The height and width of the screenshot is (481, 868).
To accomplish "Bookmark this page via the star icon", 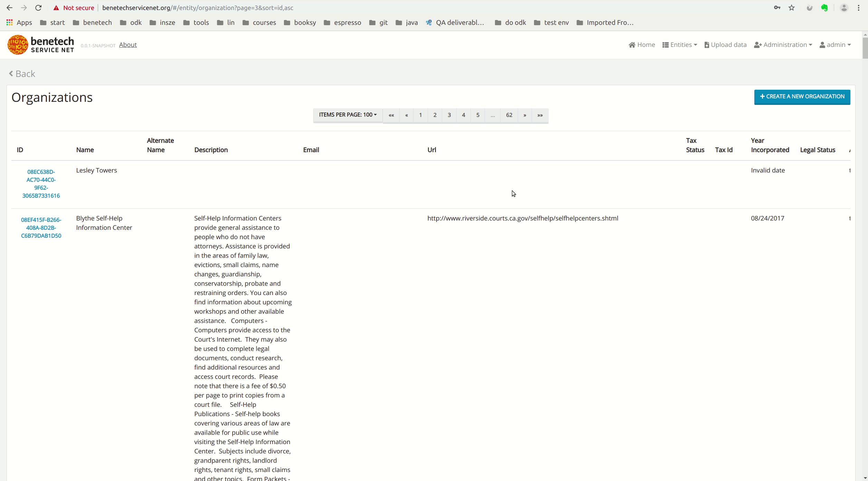I will [791, 8].
